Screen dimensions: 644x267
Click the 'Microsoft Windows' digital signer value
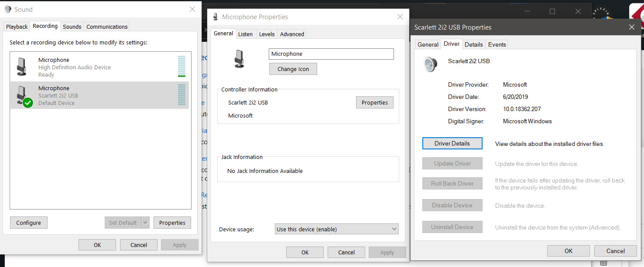(x=527, y=121)
